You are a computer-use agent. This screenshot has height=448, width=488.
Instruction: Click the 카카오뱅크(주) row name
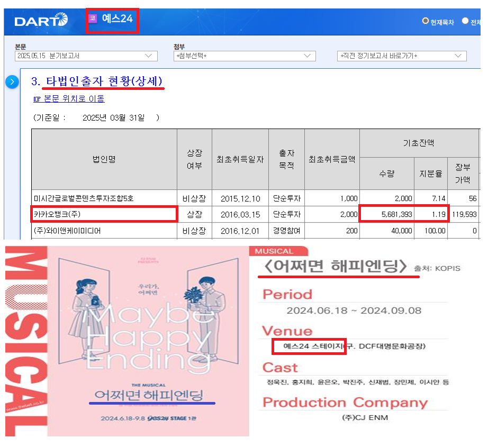(x=57, y=214)
